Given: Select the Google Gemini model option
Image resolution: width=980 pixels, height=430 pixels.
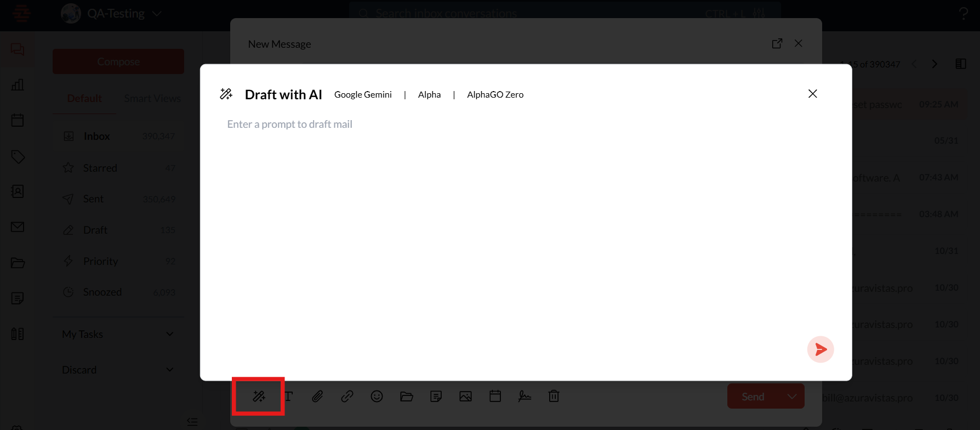Looking at the screenshot, I should coord(363,94).
